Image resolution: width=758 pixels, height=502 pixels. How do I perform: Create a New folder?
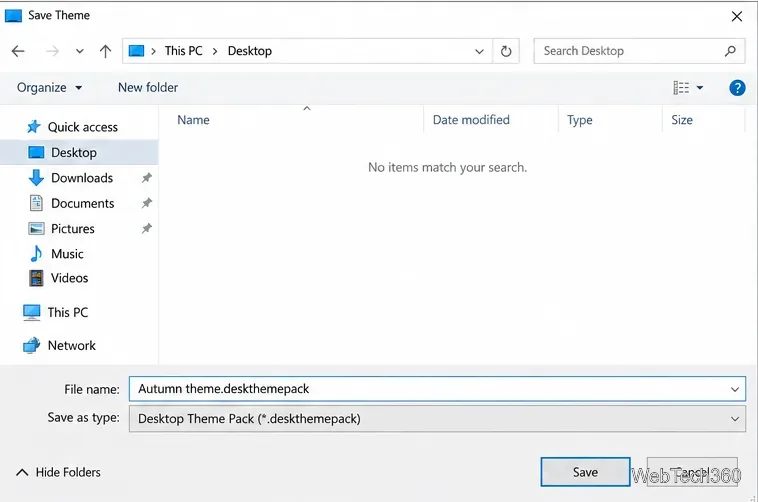click(148, 88)
